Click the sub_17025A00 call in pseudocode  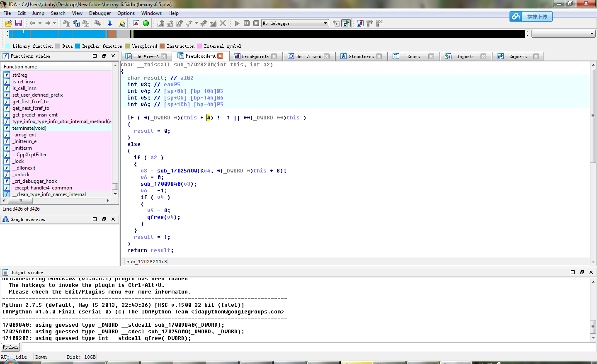[177, 171]
